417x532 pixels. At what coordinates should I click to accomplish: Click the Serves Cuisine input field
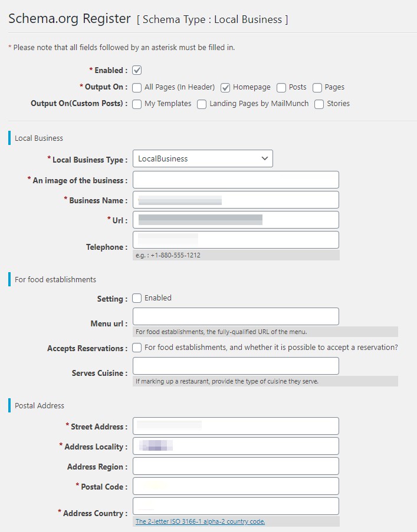[x=236, y=366]
